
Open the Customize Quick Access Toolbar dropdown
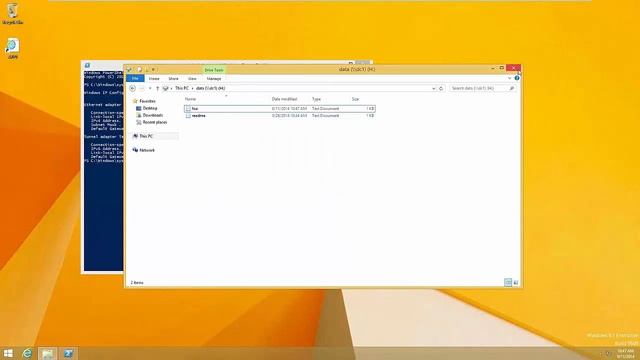[x=153, y=70]
